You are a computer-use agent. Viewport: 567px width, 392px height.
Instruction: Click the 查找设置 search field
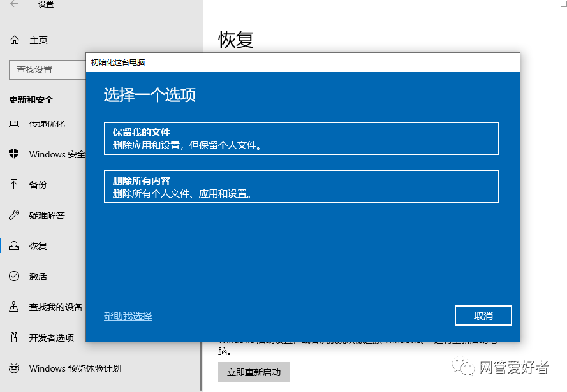[48, 69]
